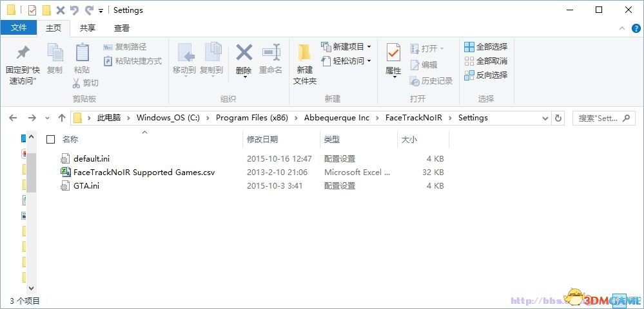Click Microsoft Excel type cell
The image size is (644, 309).
pyautogui.click(x=357, y=173)
